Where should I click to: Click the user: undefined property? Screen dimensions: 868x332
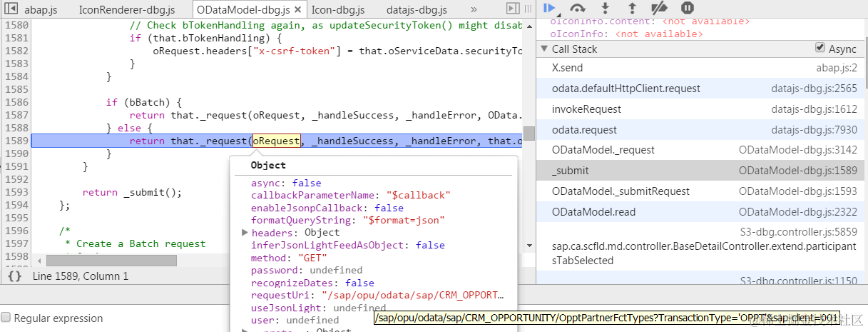[x=295, y=320]
